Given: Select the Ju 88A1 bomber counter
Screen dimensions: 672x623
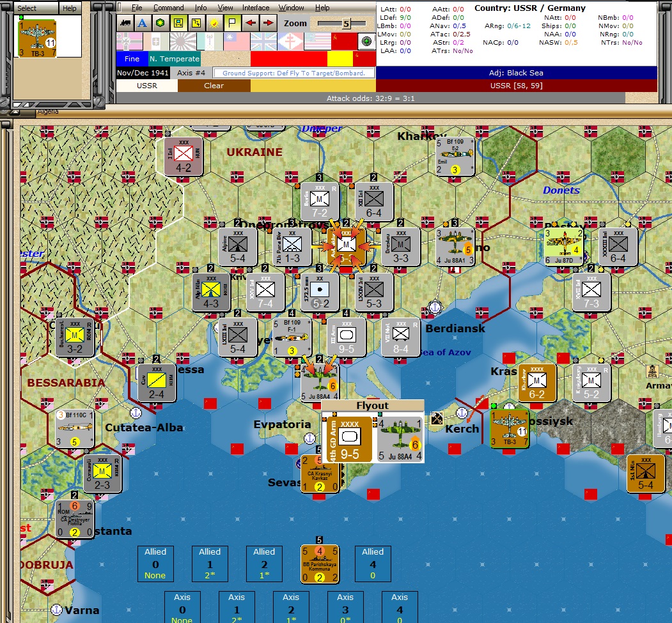Looking at the screenshot, I should coord(455,247).
